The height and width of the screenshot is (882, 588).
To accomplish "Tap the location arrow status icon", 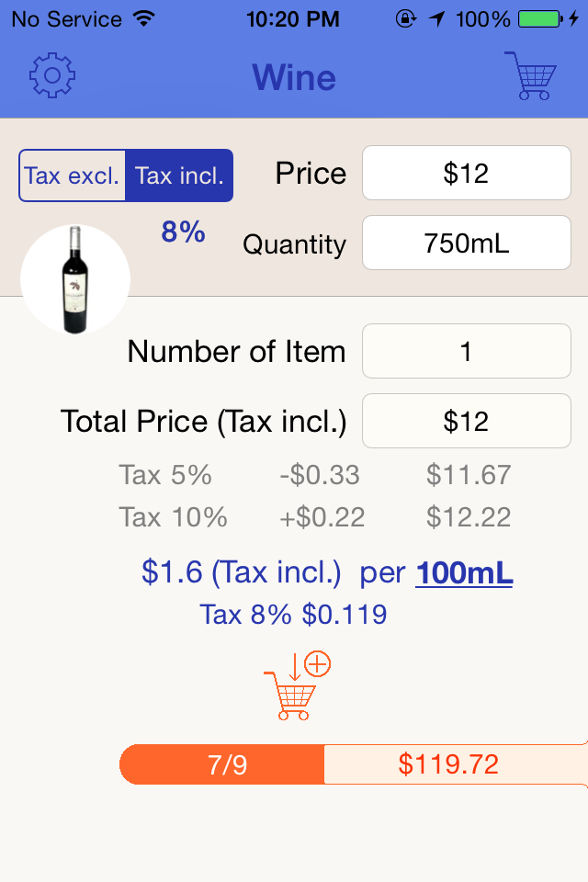I will (436, 19).
